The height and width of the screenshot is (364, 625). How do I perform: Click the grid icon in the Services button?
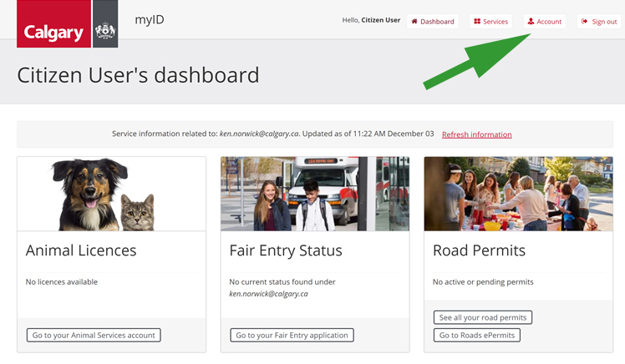tap(477, 21)
